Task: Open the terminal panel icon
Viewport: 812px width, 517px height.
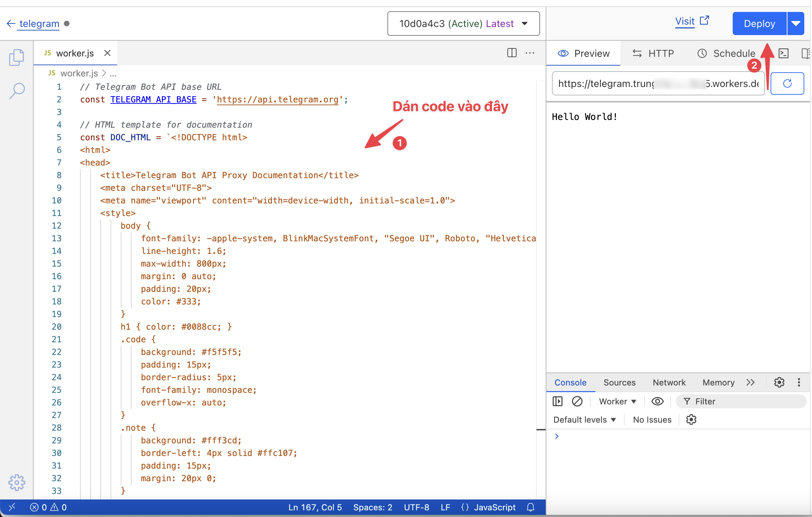Action: 784,53
